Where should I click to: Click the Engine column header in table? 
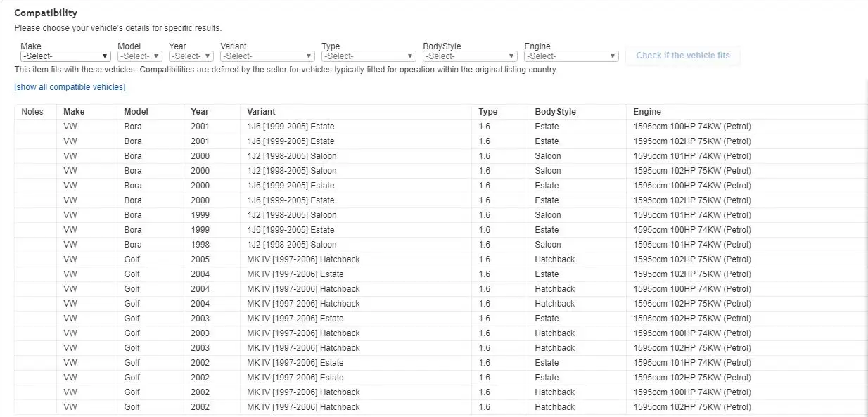coord(747,112)
